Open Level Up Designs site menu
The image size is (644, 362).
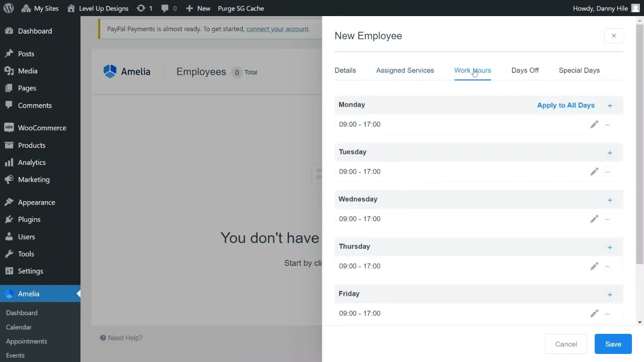click(98, 8)
